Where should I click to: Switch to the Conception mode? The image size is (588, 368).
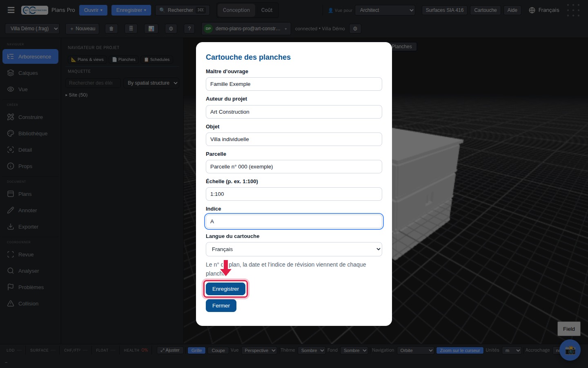click(236, 10)
